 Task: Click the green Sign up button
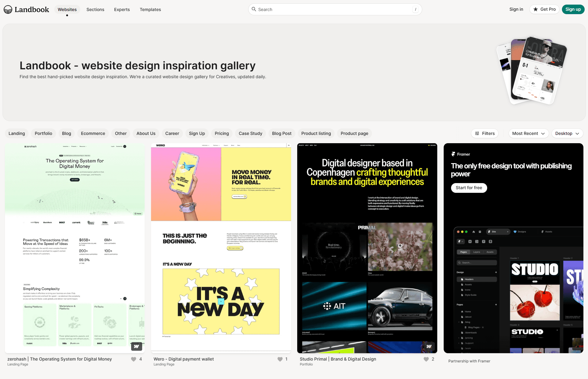click(573, 10)
